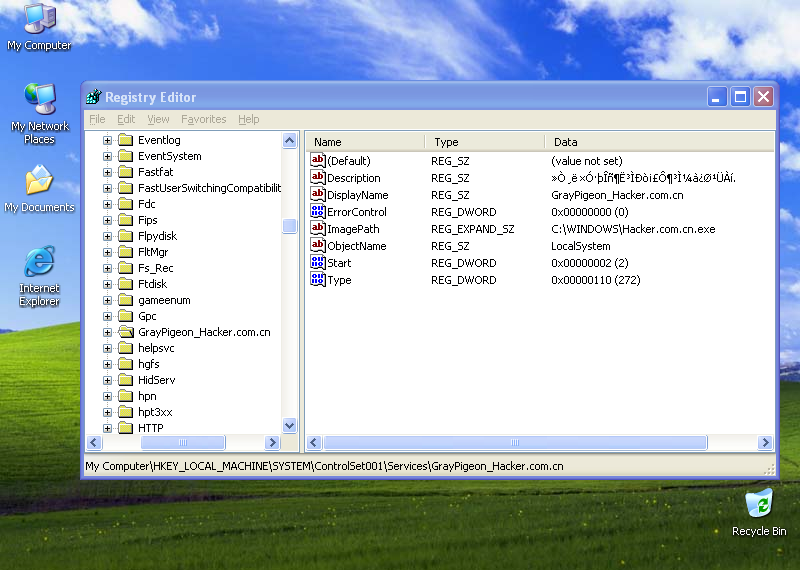Click REG_EXPAND_SZ type cell
The height and width of the screenshot is (570, 800).
click(x=472, y=229)
